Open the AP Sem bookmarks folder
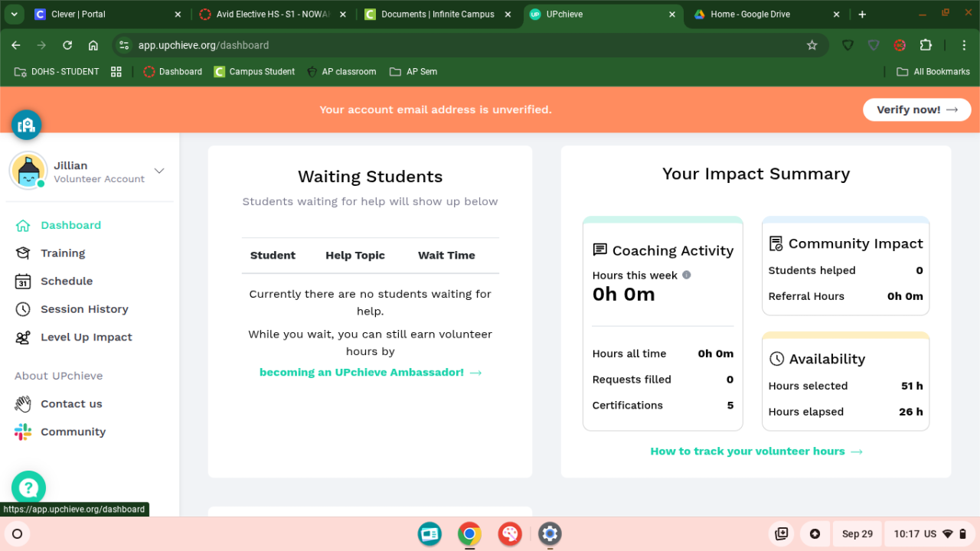The image size is (980, 551). pos(413,72)
